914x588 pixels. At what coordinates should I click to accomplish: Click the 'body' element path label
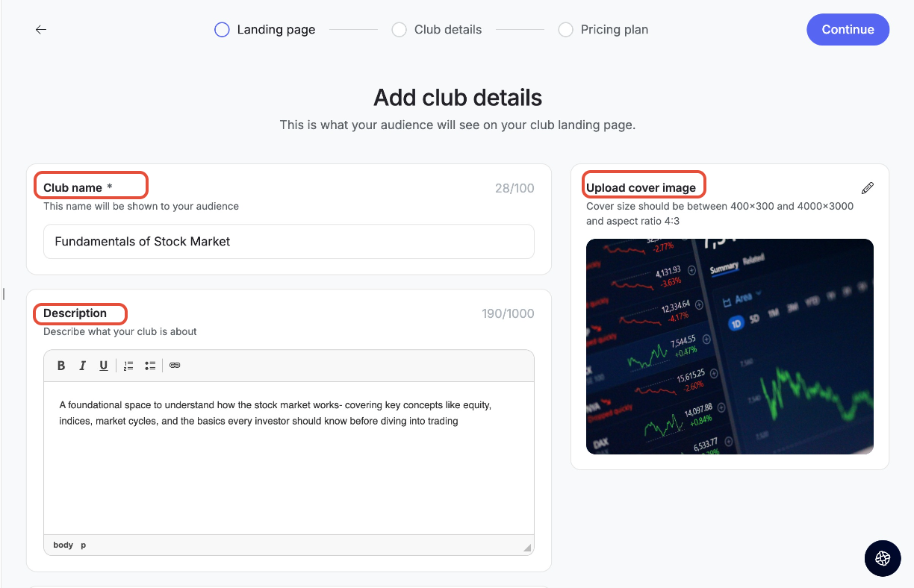63,545
